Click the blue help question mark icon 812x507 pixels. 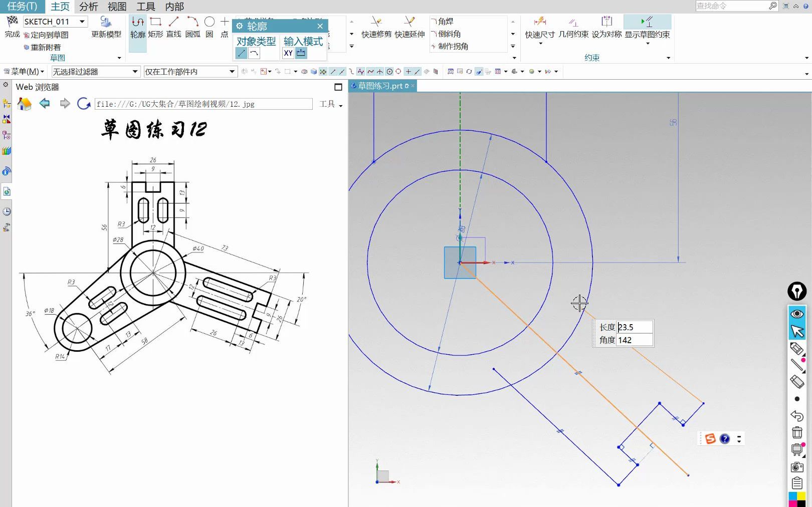coord(725,439)
